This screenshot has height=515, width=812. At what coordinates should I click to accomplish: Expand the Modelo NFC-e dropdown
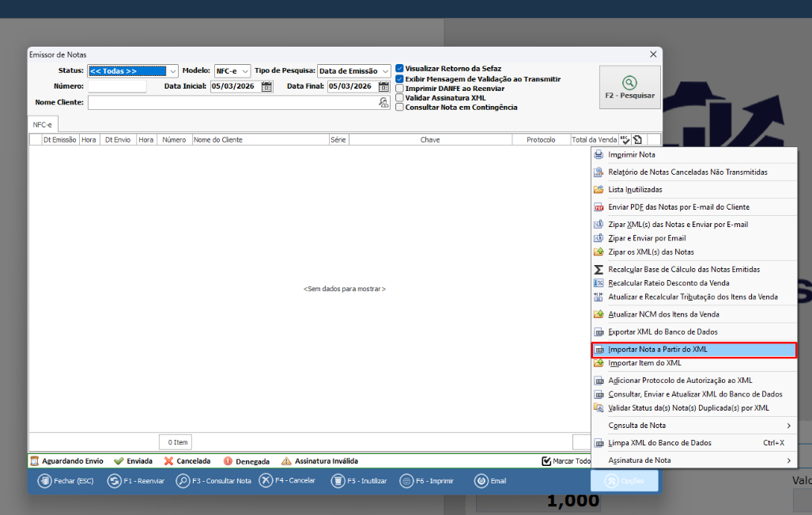[x=244, y=71]
